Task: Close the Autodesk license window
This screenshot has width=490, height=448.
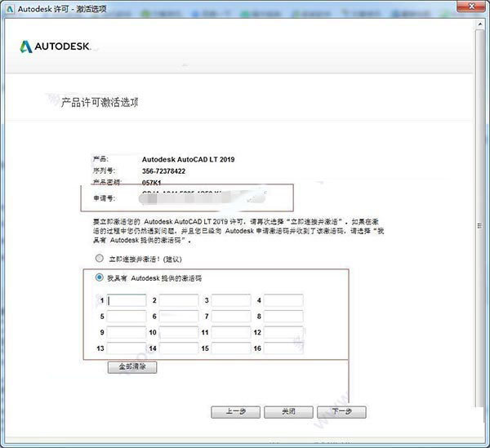Action: pyautogui.click(x=472, y=7)
